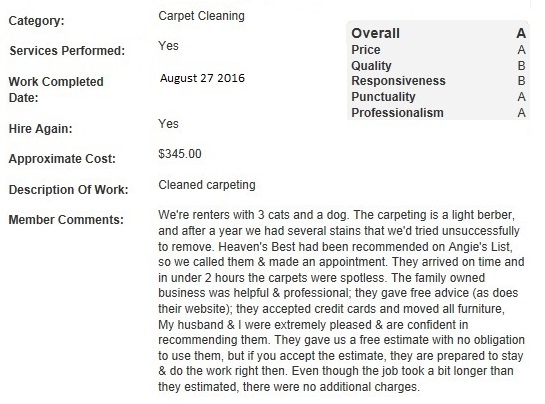Click the Hire Again label
Image resolution: width=545 pixels, height=404 pixels.
click(x=40, y=129)
